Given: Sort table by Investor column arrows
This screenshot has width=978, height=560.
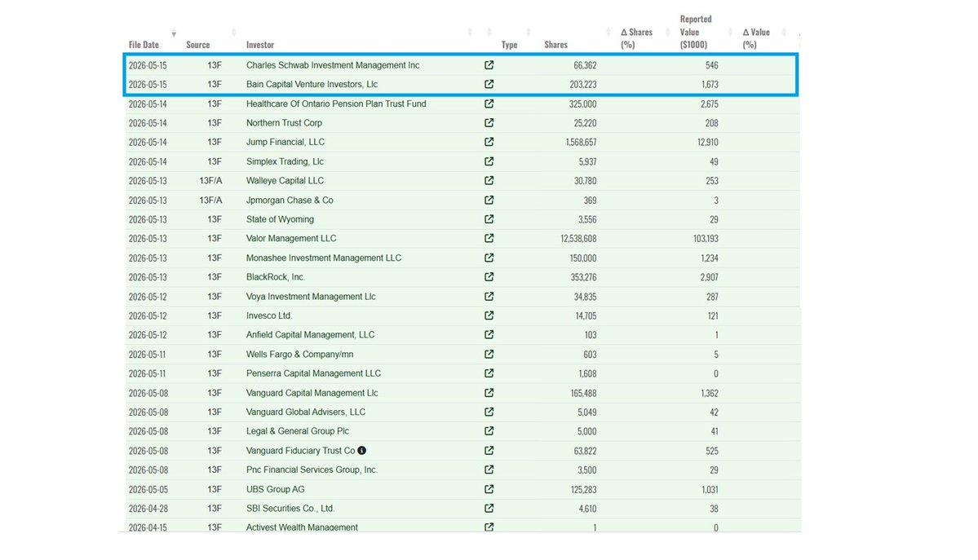Looking at the screenshot, I should (x=470, y=32).
